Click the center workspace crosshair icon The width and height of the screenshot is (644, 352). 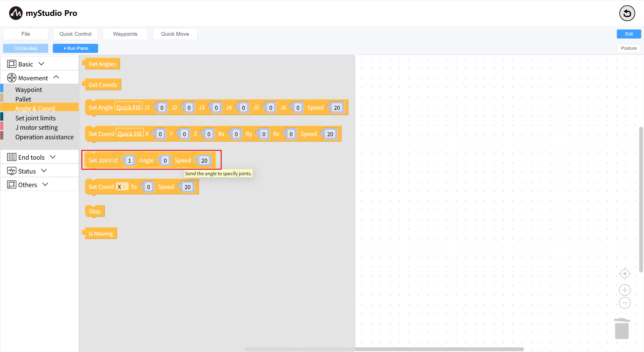625,274
